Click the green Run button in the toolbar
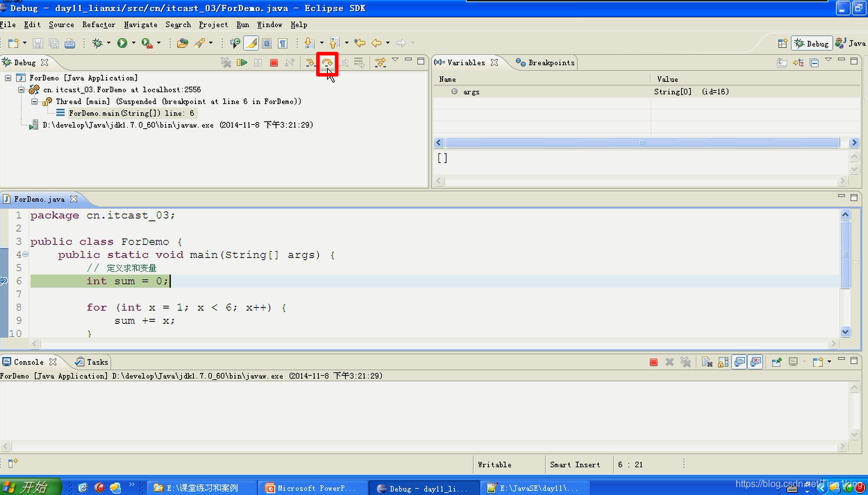The image size is (868, 495). (x=122, y=43)
